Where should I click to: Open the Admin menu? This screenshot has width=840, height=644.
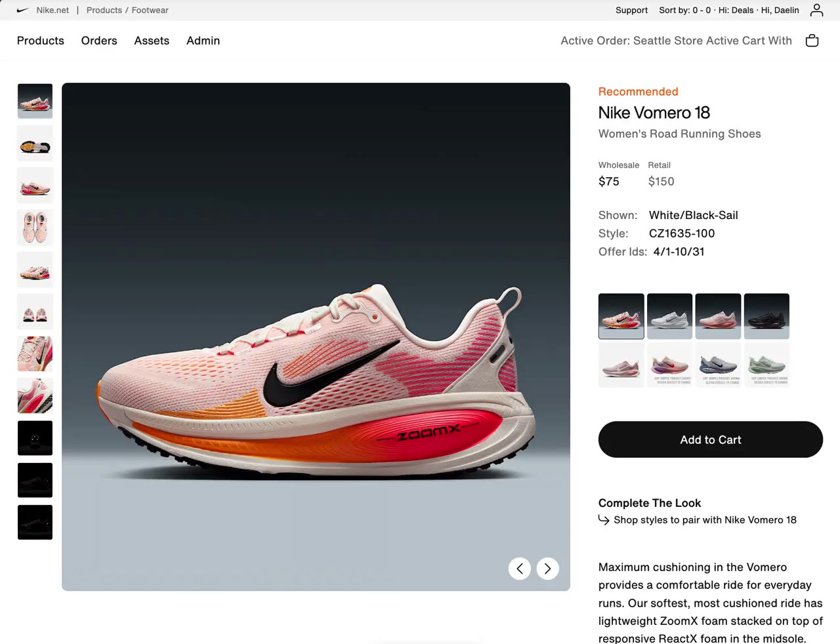point(203,41)
